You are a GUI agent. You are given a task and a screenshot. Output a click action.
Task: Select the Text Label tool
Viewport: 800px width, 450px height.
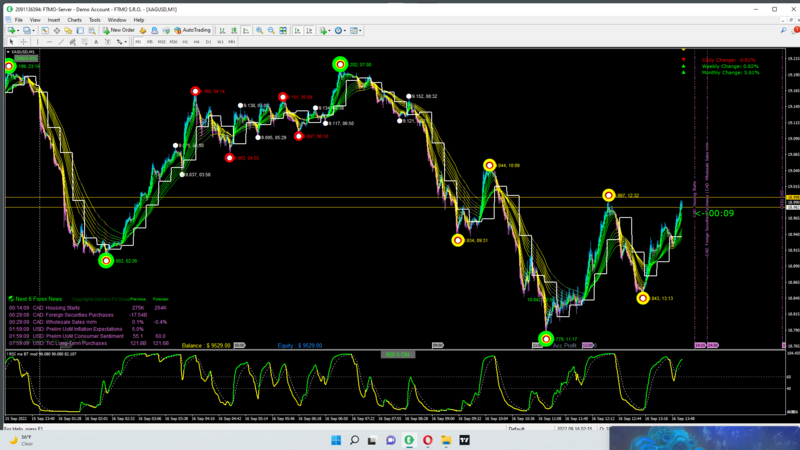[108, 42]
